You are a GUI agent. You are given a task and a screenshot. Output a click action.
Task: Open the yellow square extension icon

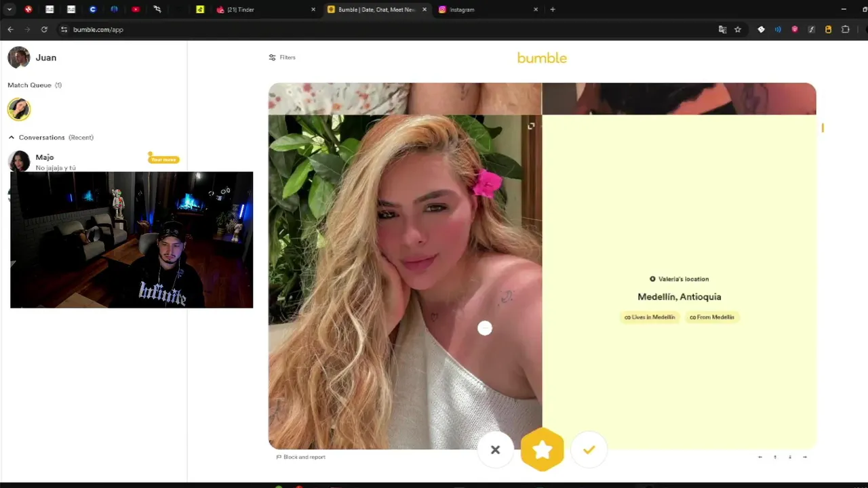828,29
